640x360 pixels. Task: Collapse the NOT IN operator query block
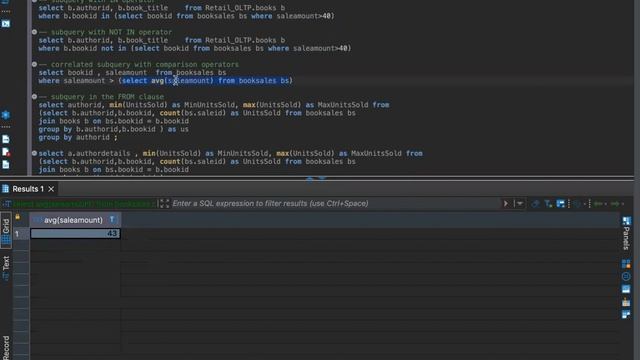(34, 32)
